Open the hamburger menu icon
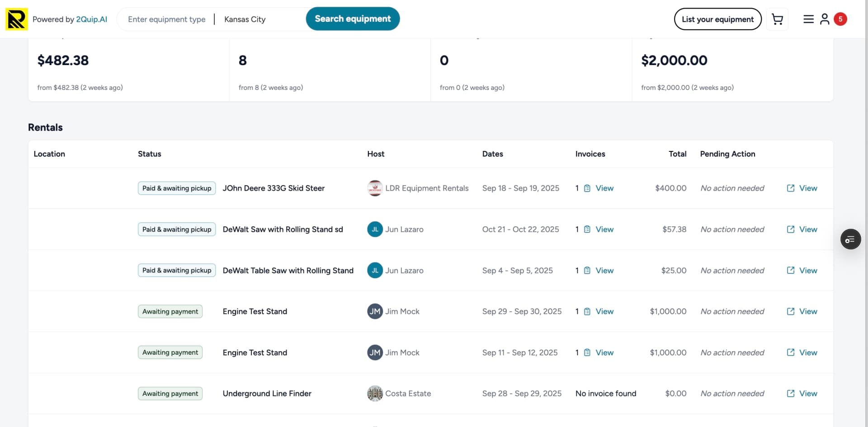The width and height of the screenshot is (868, 427). pyautogui.click(x=808, y=19)
